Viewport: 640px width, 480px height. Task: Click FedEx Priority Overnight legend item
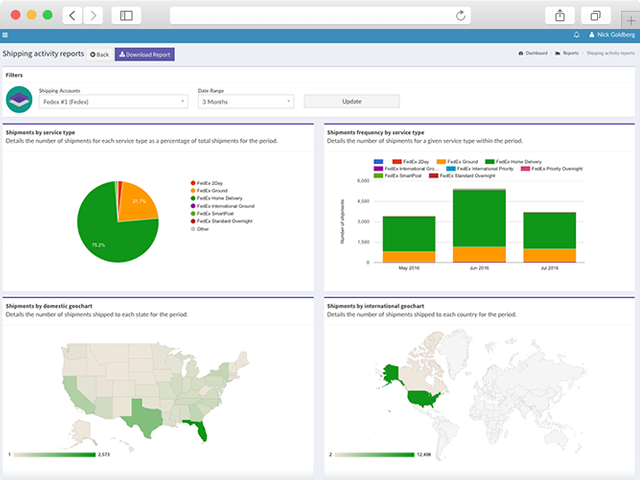tap(552, 169)
